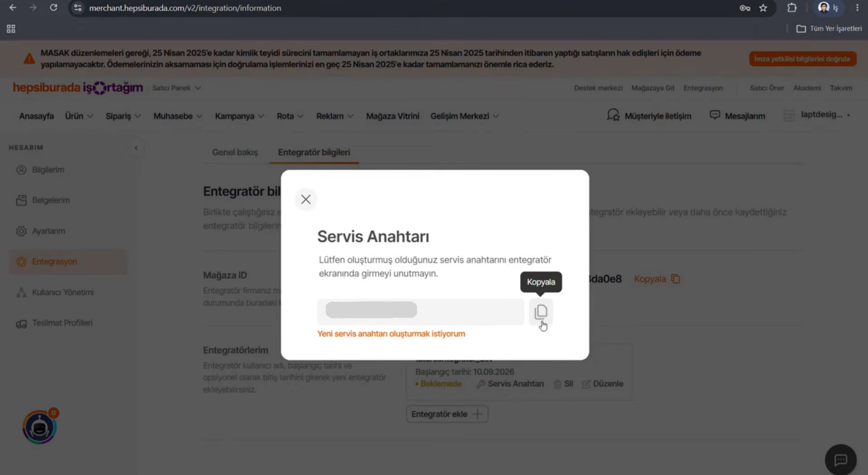This screenshot has width=868, height=475.
Task: Open Mesajlarım via the speech bubble icon
Action: pos(715,115)
